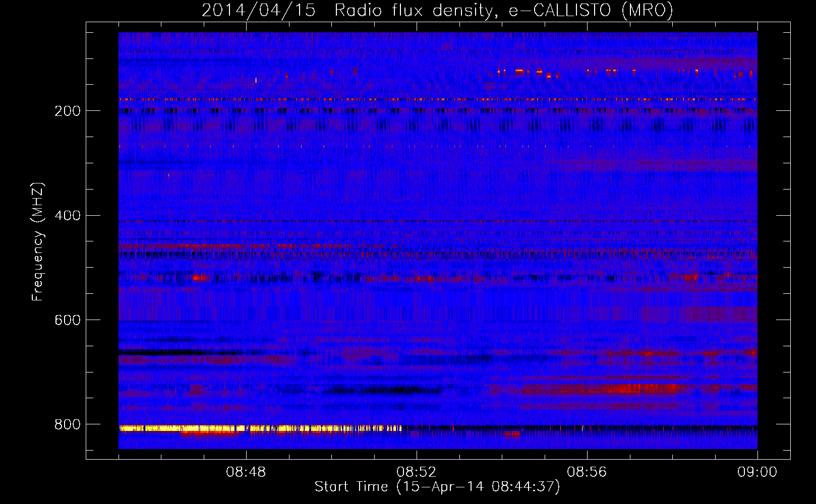
Task: Click the 'Start Time (15-Apr-14 08:44:37)' label
Action: click(437, 487)
